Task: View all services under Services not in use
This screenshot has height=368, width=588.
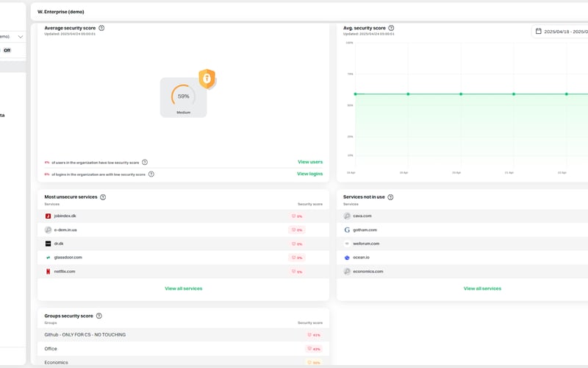Action: [482, 289]
